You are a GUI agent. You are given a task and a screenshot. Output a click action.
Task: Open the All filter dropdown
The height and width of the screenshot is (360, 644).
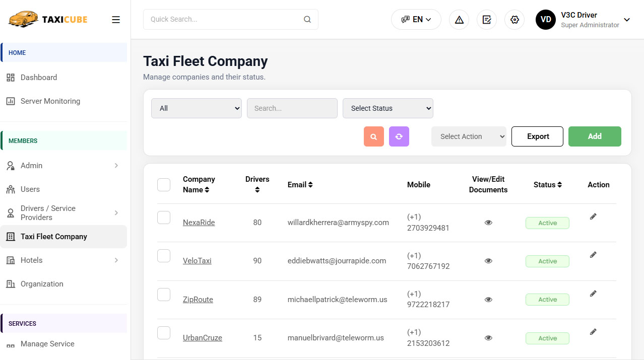(x=197, y=108)
